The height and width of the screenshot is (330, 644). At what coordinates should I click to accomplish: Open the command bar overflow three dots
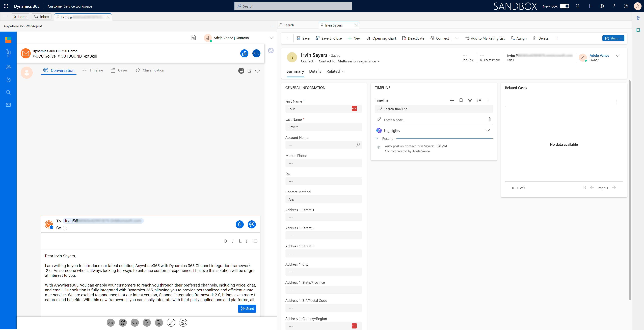click(x=557, y=38)
